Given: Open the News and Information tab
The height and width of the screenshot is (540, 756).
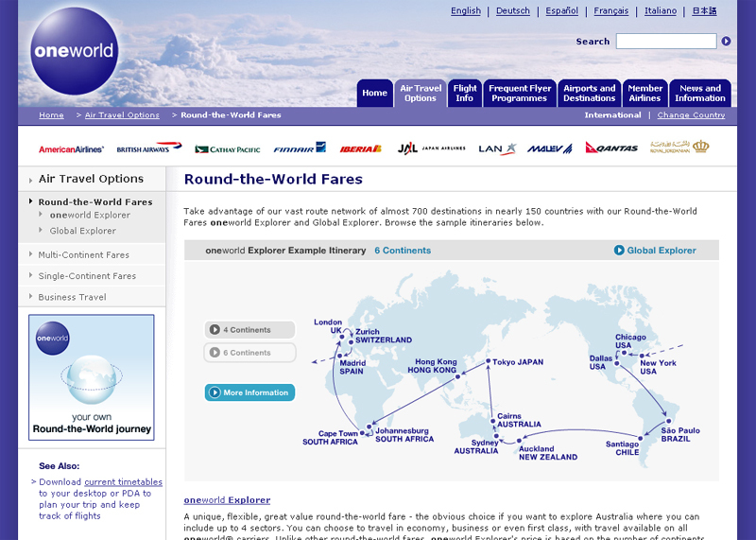Looking at the screenshot, I should [700, 93].
